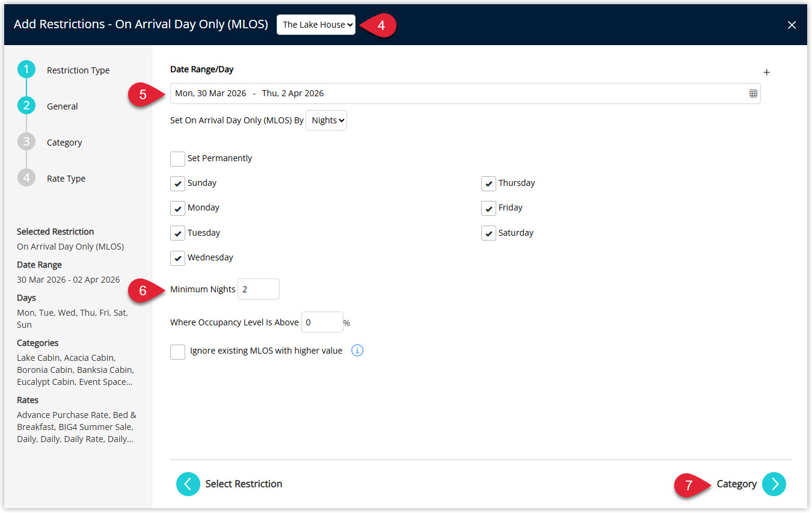Close the Add Restrictions dialog
Screen dimensions: 812x513
point(792,25)
